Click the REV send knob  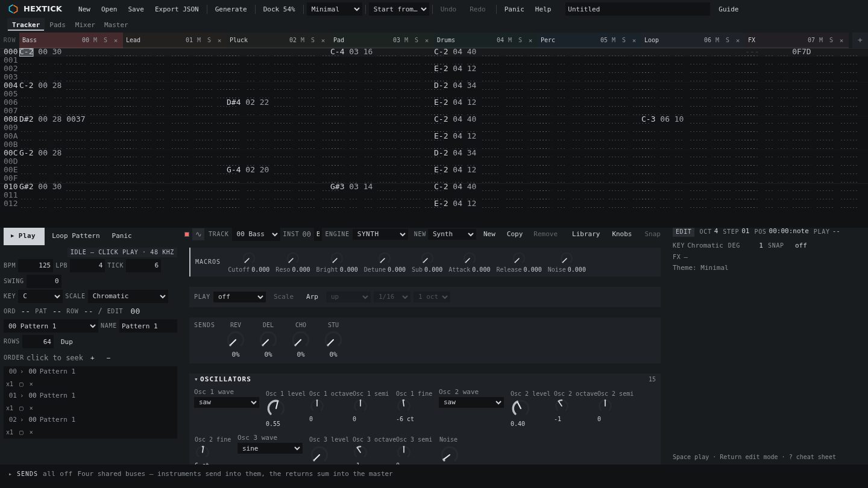[x=236, y=340]
